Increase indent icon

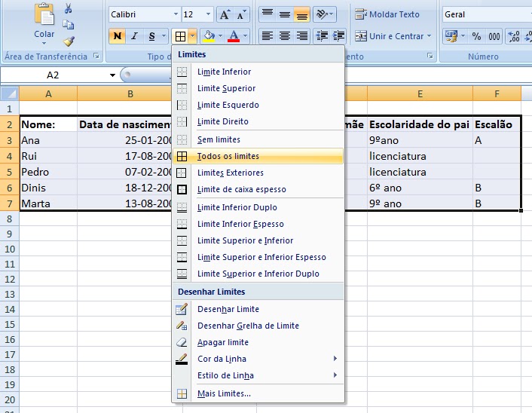tap(338, 36)
